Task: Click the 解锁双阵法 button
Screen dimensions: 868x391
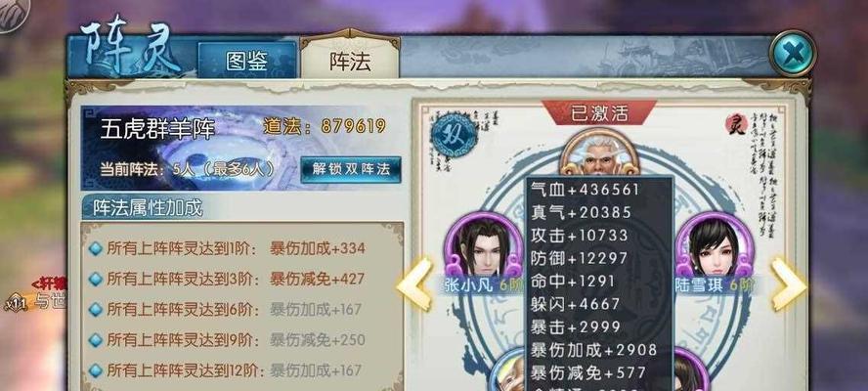Action: click(x=351, y=169)
